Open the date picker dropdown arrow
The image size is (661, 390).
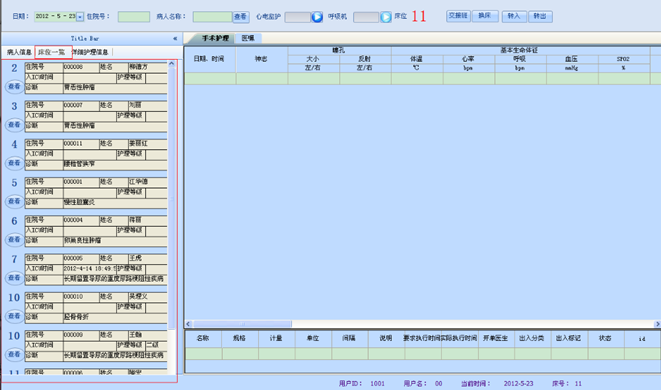(80, 17)
